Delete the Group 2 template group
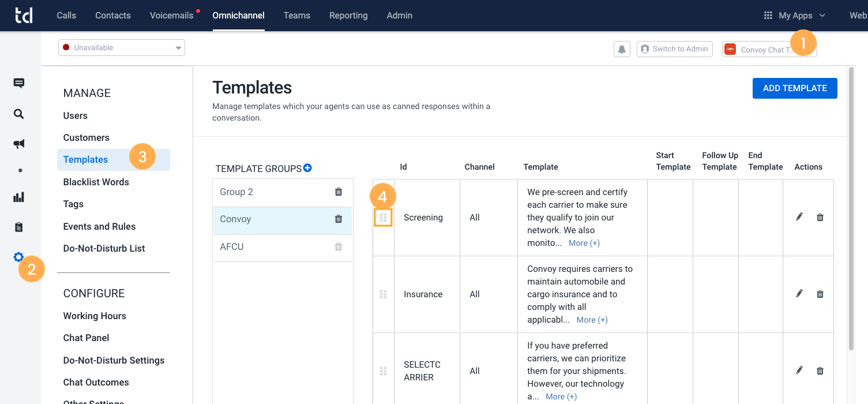This screenshot has height=404, width=868. pos(339,192)
